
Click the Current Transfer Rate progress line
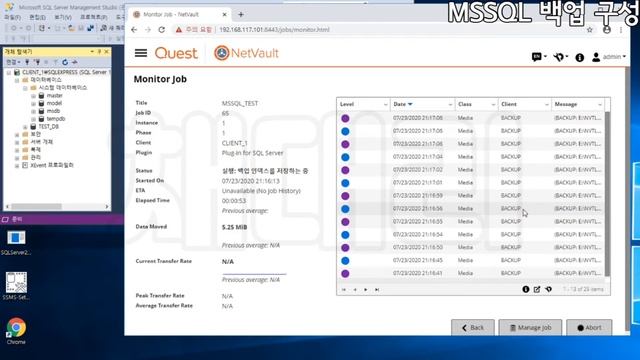[x=254, y=273]
